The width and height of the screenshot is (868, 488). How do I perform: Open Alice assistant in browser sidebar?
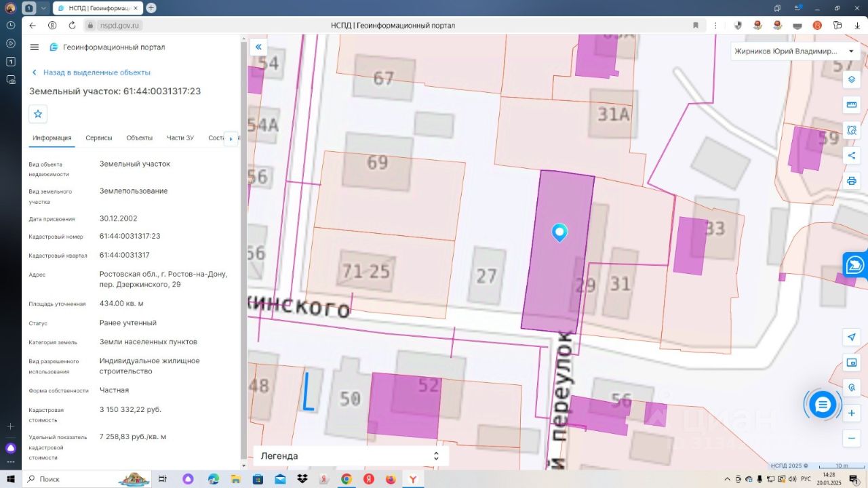pos(11,448)
